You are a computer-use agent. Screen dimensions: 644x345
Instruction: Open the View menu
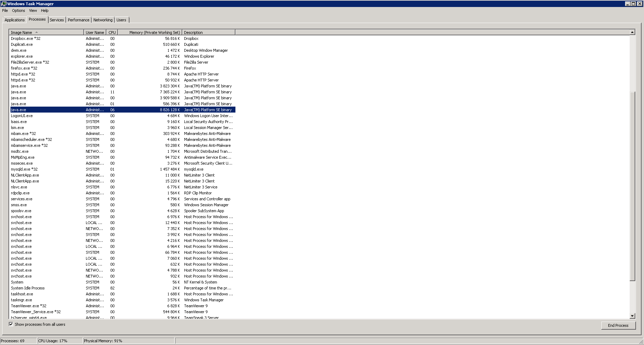coord(33,10)
